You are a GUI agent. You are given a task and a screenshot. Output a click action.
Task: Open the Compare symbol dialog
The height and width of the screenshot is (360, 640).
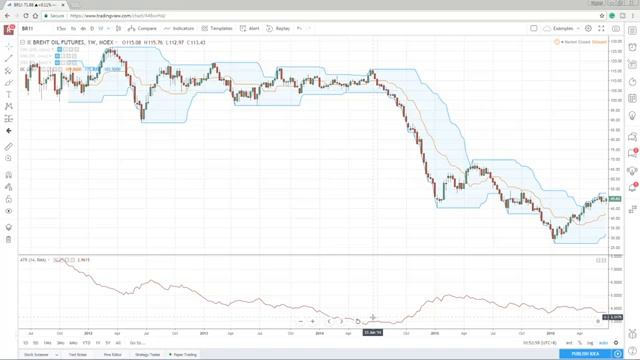[x=142, y=29]
